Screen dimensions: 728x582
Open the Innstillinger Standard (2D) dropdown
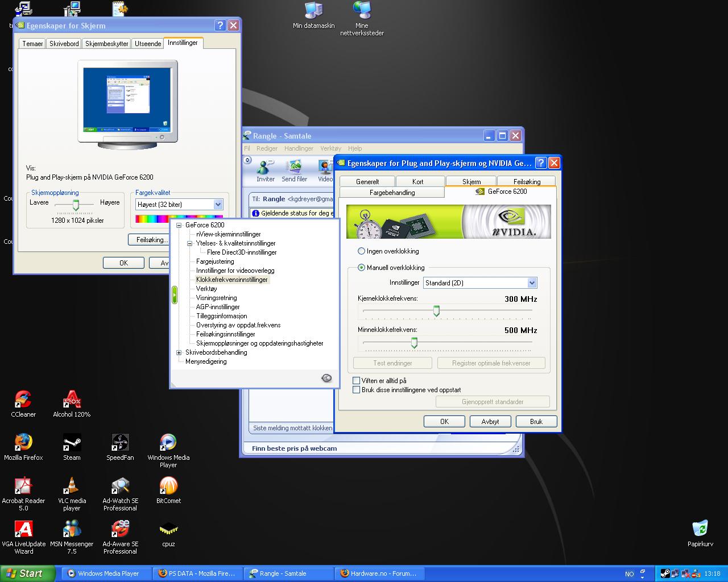pos(480,283)
